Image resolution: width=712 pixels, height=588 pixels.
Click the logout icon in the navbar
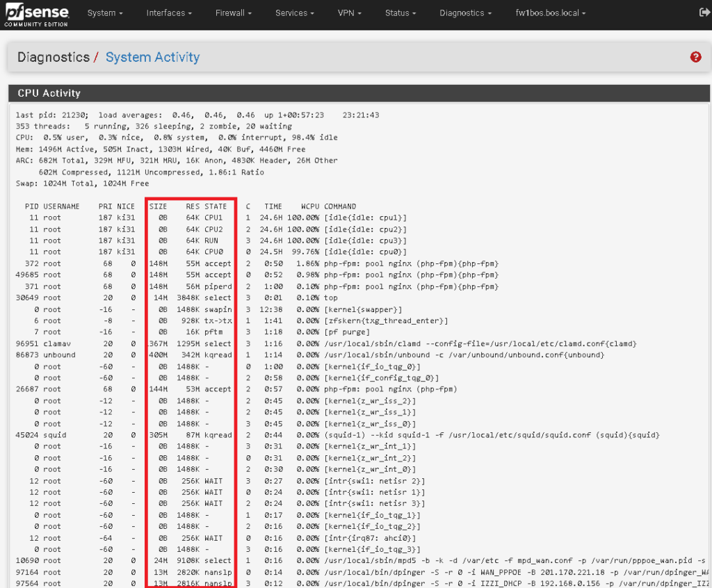(x=705, y=13)
